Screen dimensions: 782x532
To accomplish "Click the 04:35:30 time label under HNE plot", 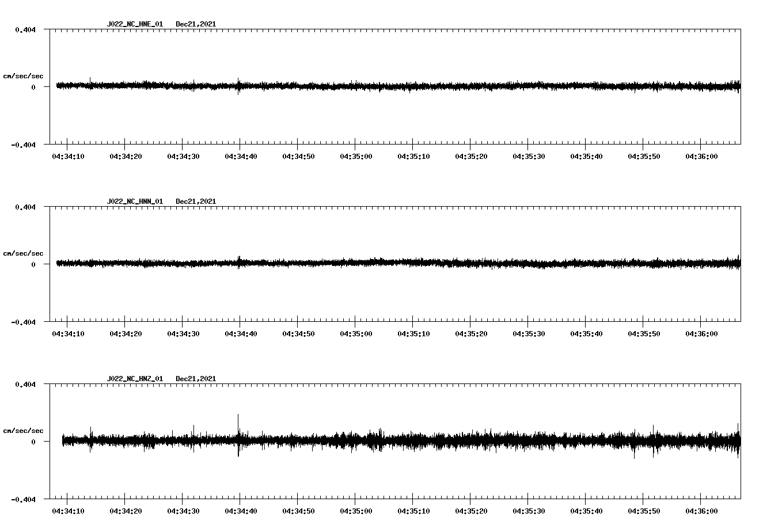I will [529, 156].
